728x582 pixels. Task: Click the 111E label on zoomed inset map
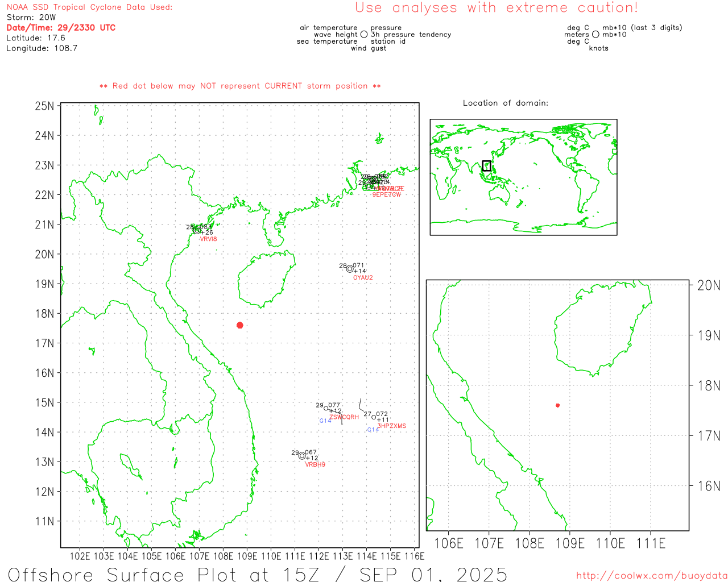pyautogui.click(x=651, y=543)
